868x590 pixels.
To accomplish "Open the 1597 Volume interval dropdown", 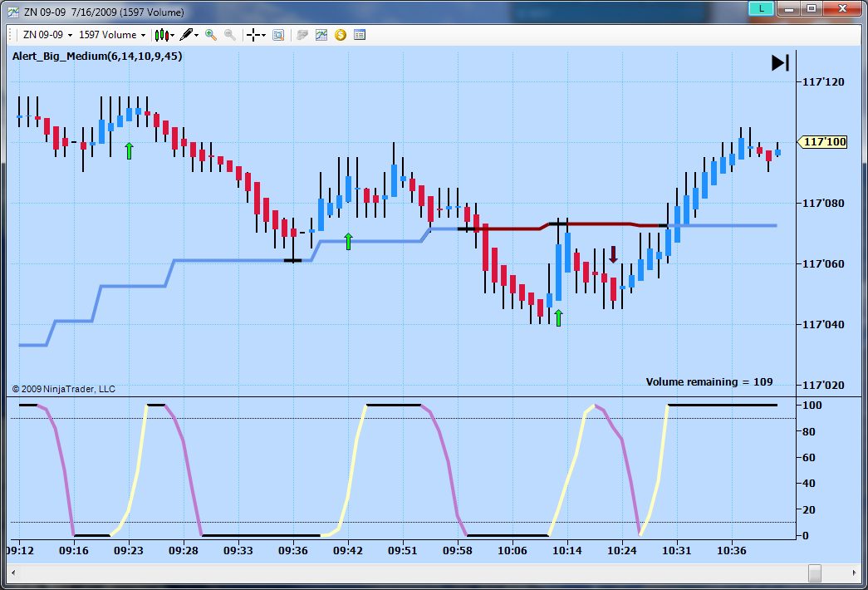I will point(112,35).
